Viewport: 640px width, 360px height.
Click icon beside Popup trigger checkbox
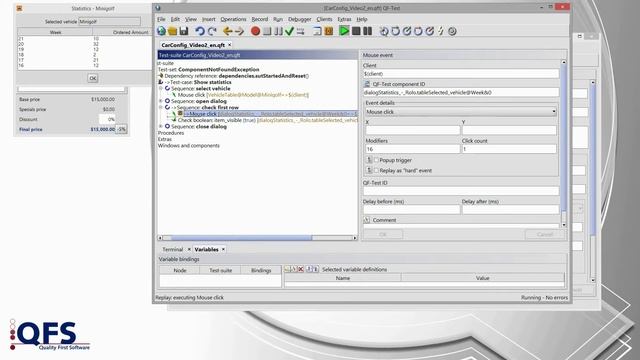pyautogui.click(x=369, y=160)
